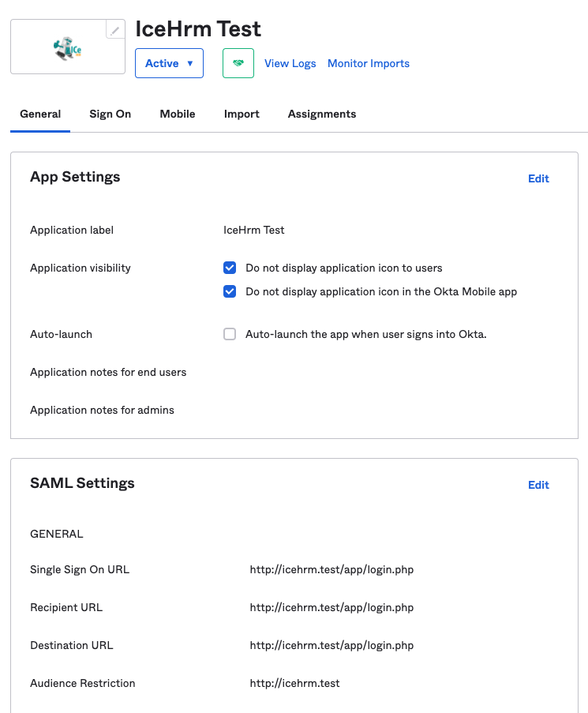Click the IceHrm Test page title

198,29
